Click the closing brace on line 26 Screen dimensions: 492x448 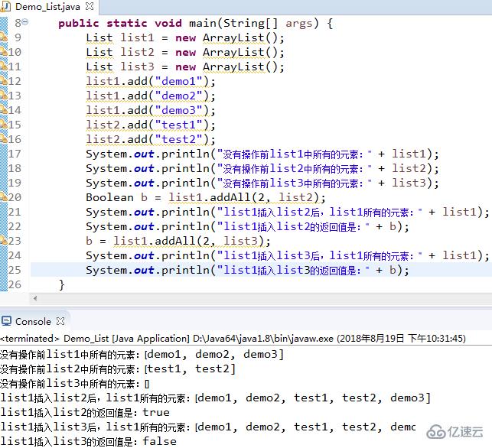coord(61,285)
